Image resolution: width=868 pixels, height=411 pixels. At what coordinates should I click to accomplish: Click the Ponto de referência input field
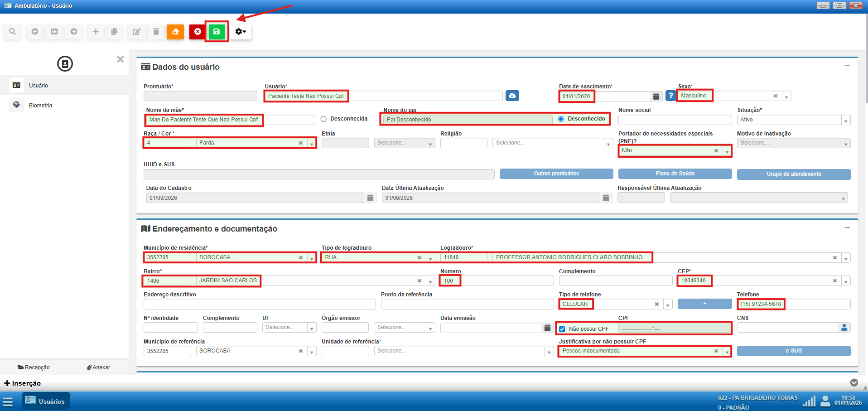tap(467, 304)
